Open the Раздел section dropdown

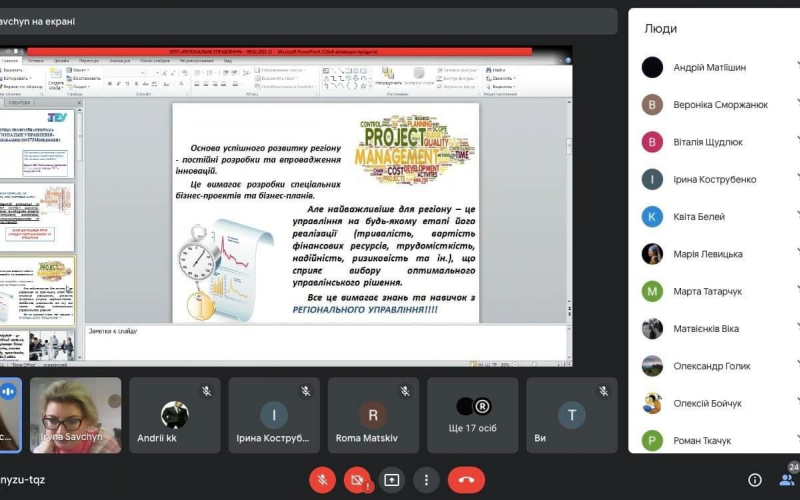point(80,87)
